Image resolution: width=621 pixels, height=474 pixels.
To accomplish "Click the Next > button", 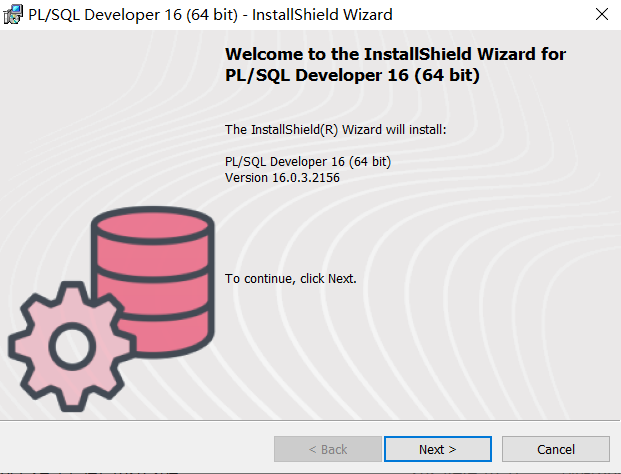I will 438,449.
